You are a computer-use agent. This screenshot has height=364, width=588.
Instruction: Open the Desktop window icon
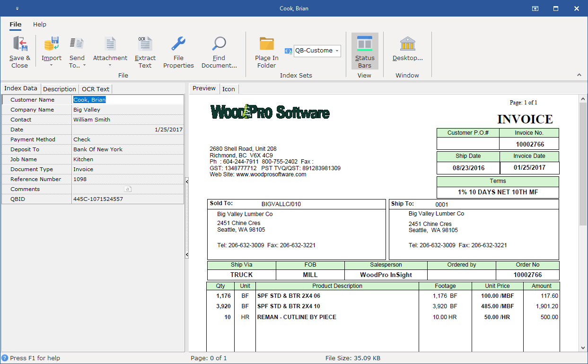[x=407, y=43]
